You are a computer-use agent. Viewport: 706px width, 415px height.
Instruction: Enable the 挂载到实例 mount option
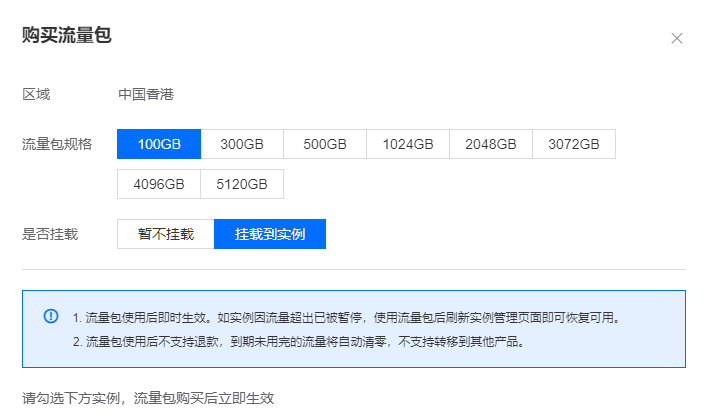click(x=270, y=234)
